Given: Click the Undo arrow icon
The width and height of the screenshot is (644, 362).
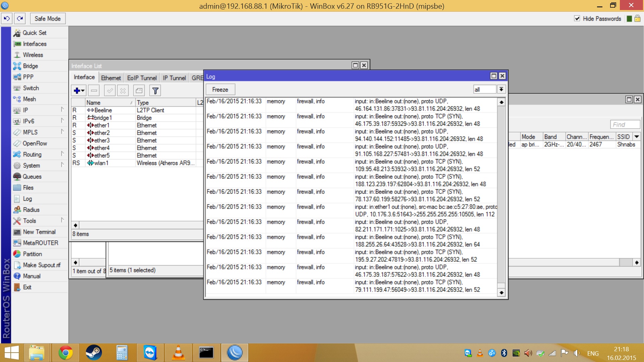Looking at the screenshot, I should click(x=7, y=18).
